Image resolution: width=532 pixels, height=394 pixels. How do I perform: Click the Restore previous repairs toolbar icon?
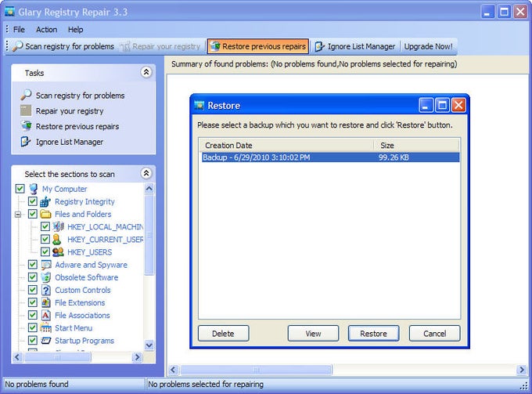[x=215, y=46]
